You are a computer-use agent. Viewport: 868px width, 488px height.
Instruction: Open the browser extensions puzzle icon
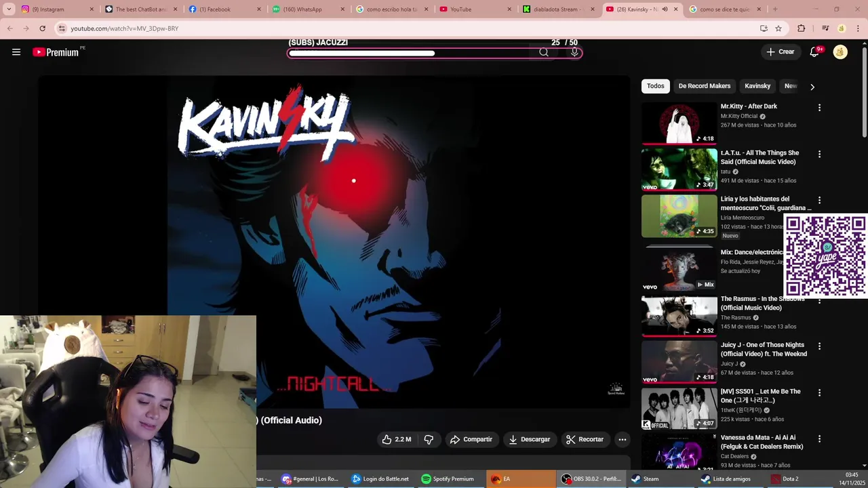coord(802,28)
